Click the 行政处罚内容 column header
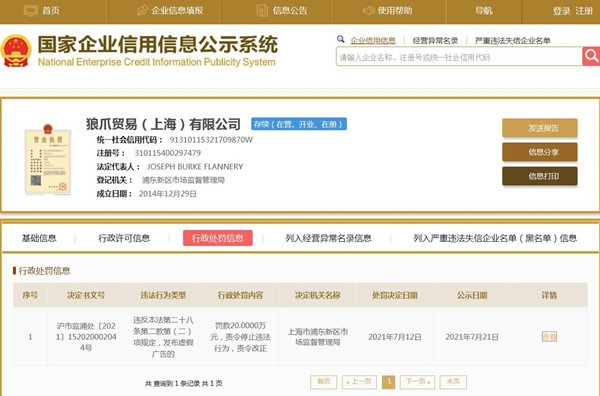 point(241,295)
